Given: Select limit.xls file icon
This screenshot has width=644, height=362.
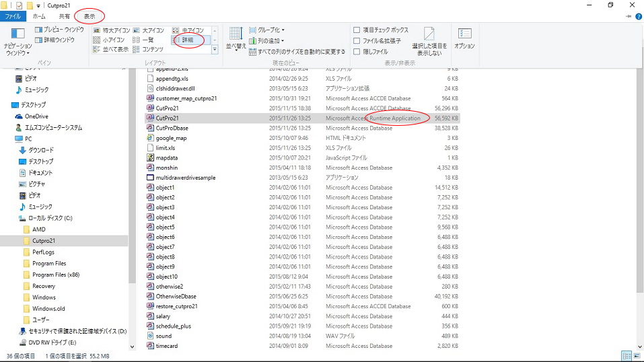Looking at the screenshot, I should [150, 147].
